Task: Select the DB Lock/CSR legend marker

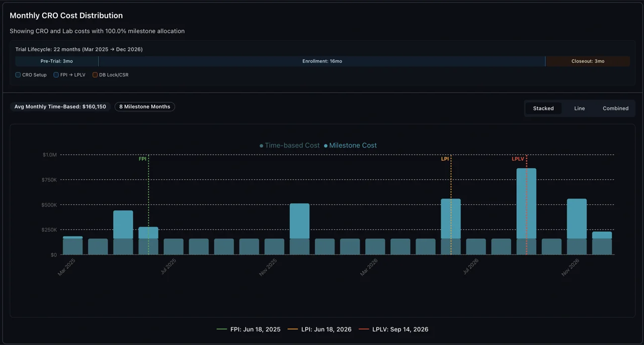Action: [95, 75]
